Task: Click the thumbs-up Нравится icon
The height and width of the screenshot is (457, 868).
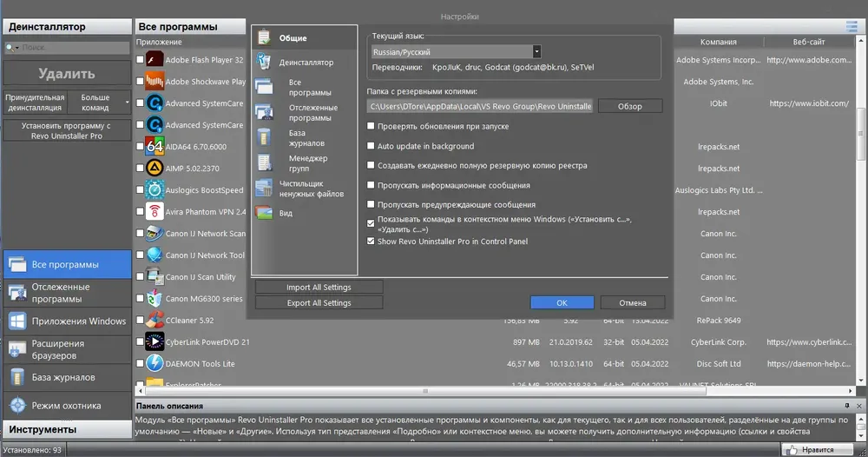Action: 791,450
